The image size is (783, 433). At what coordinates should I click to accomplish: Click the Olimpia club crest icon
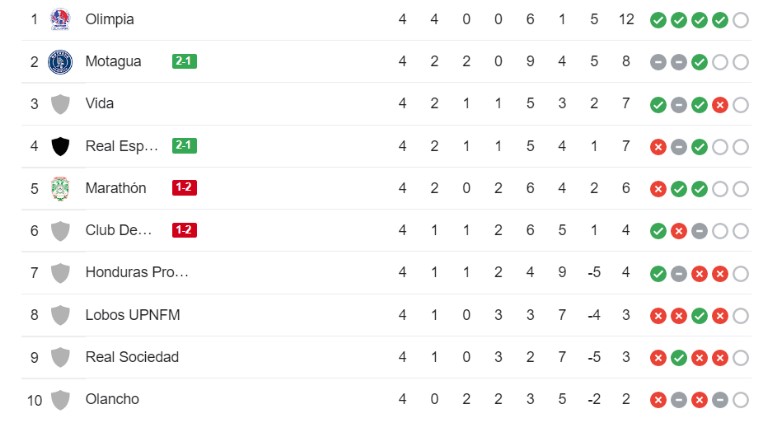(x=60, y=19)
